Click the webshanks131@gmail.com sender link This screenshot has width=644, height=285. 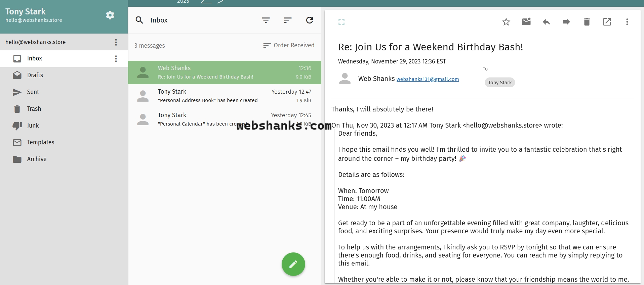tap(428, 79)
